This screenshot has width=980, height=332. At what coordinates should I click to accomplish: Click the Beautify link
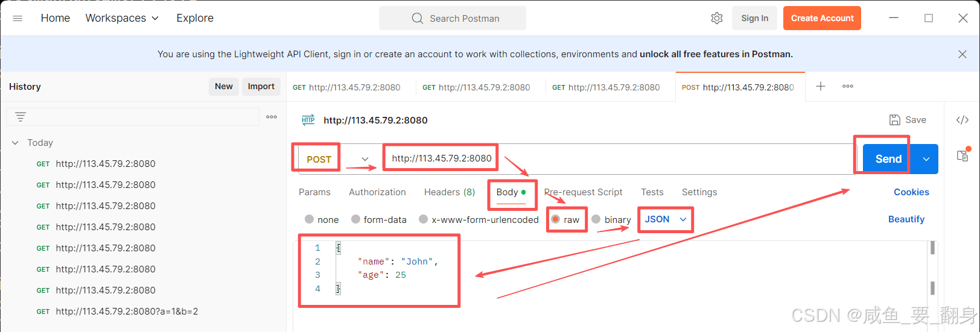(x=906, y=219)
